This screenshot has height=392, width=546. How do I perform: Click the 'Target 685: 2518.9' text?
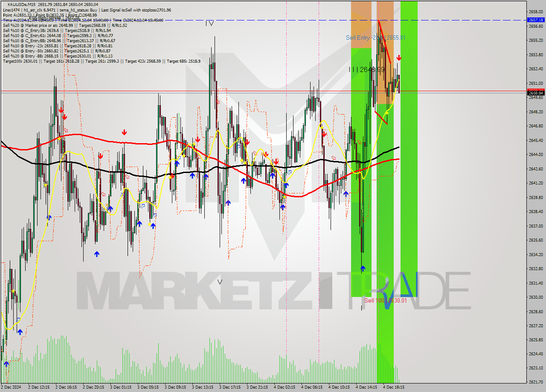(x=183, y=61)
